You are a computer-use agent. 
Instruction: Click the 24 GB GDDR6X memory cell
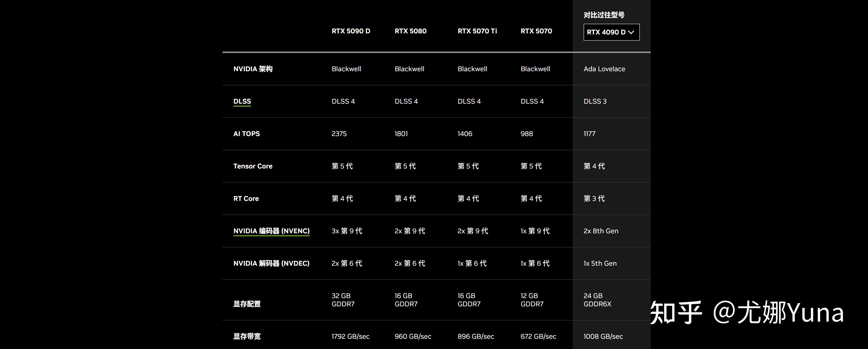point(597,300)
